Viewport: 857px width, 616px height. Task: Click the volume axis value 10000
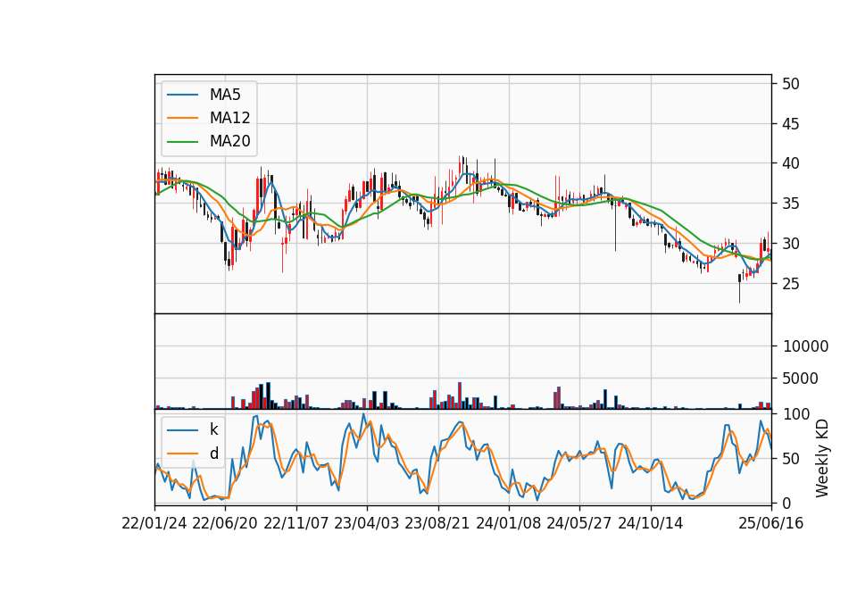[x=805, y=346]
